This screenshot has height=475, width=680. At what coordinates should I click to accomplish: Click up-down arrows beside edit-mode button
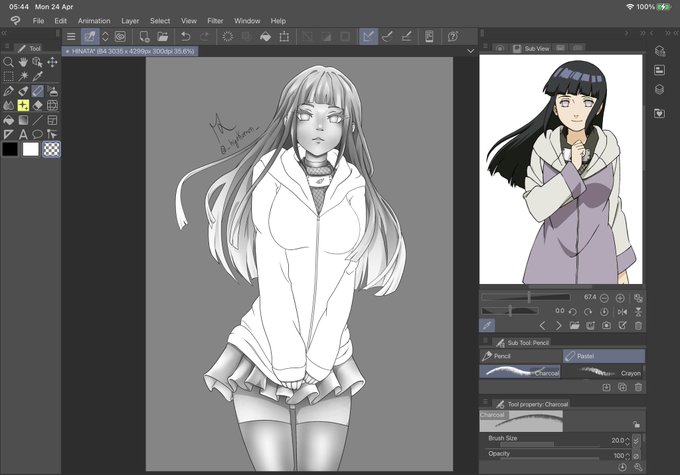tap(105, 36)
